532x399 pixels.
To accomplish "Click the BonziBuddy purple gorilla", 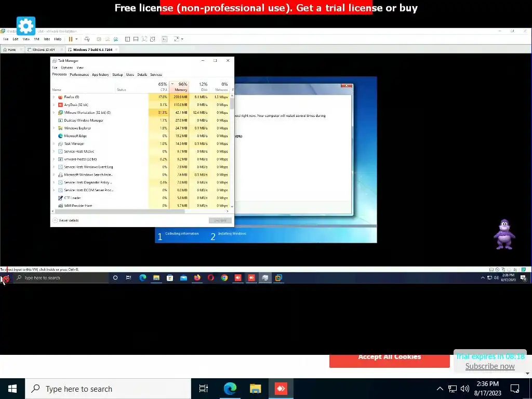I will pos(504,234).
